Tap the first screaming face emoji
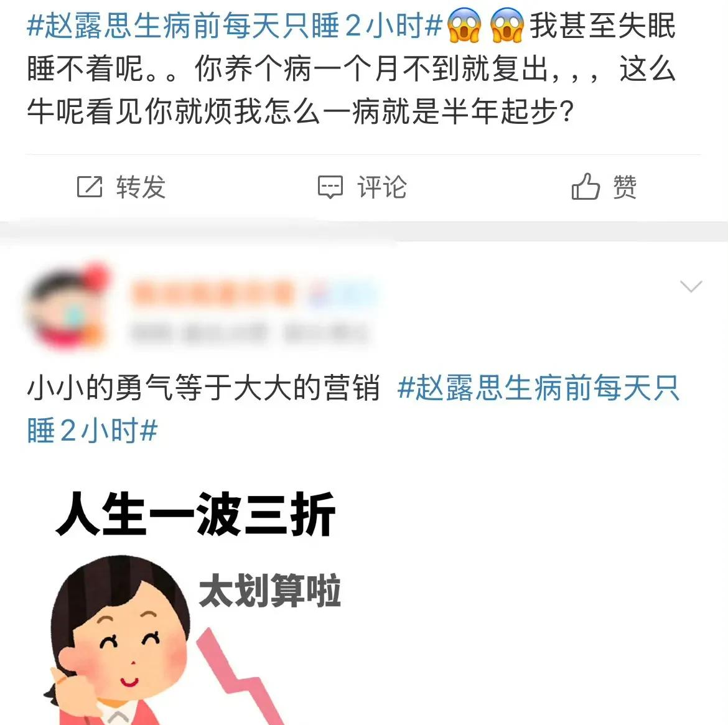This screenshot has height=725, width=728. click(464, 25)
